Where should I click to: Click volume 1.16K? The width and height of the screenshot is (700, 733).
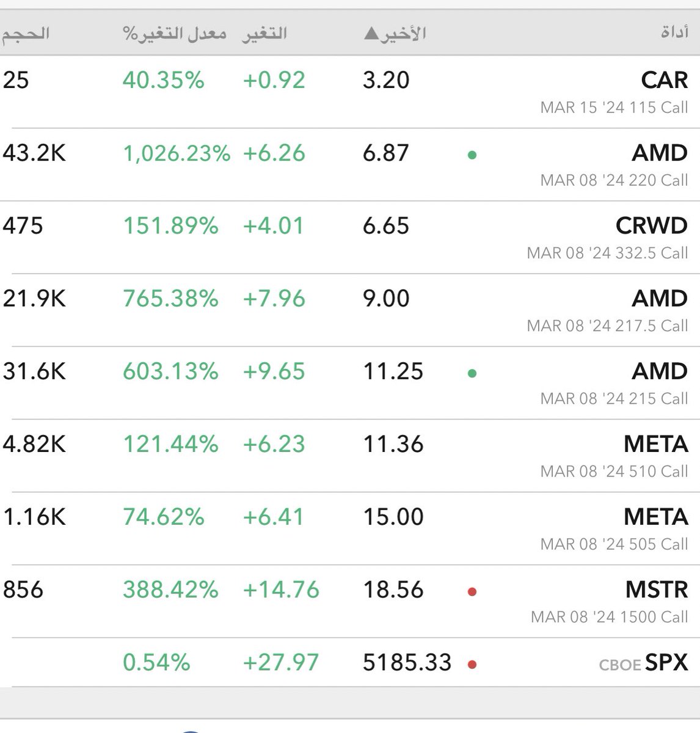(x=34, y=516)
